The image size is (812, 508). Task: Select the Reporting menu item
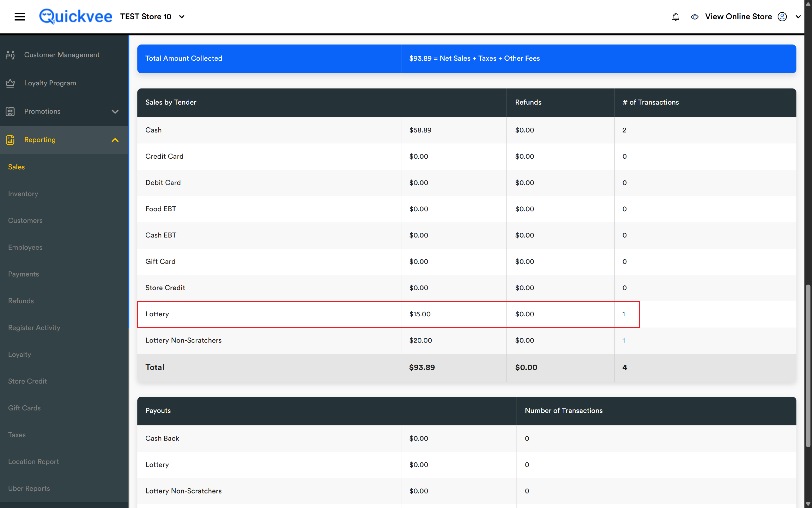(x=40, y=140)
